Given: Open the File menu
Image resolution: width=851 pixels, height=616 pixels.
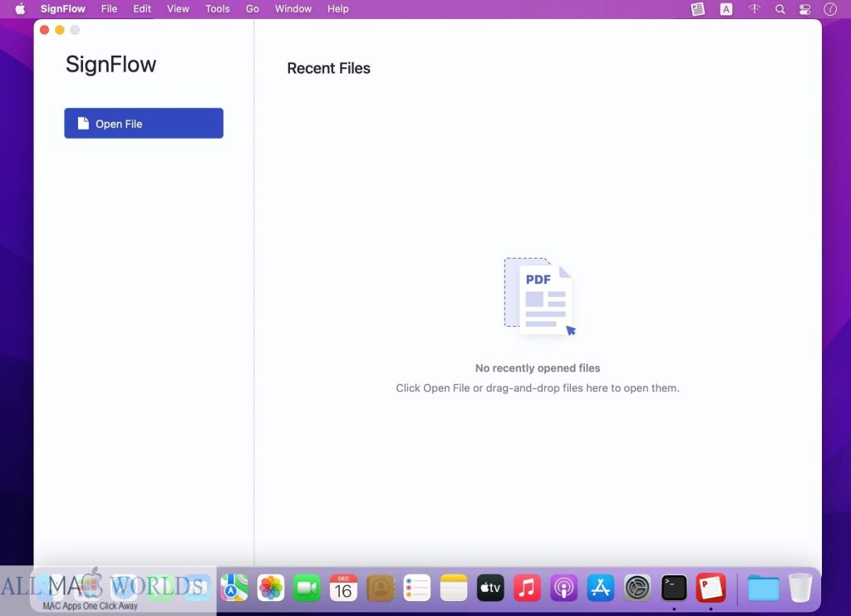Looking at the screenshot, I should 109,8.
